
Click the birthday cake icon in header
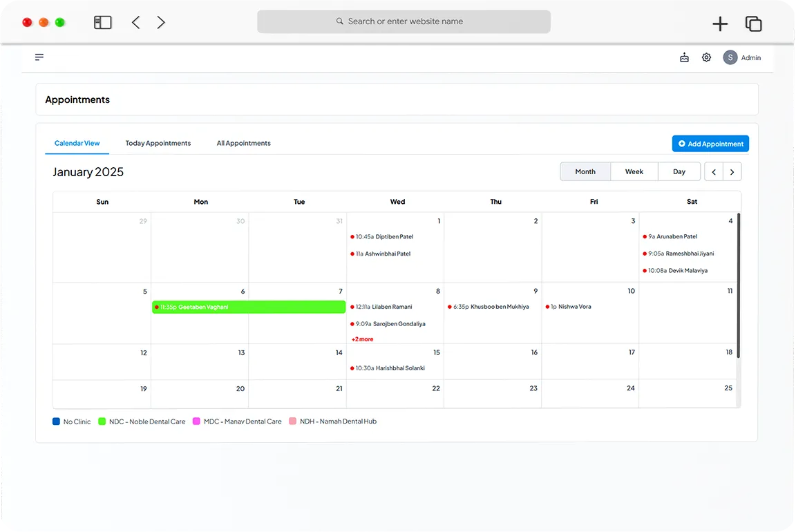(x=684, y=57)
